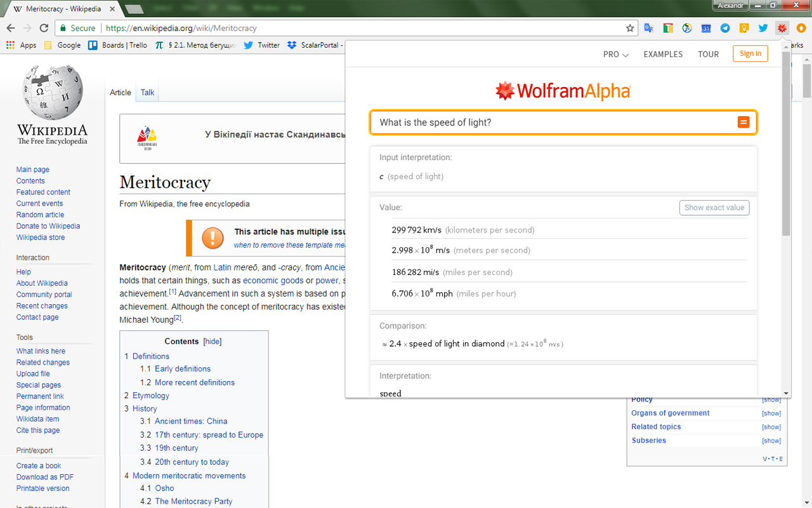Open the Wikidata item link
Image resolution: width=812 pixels, height=508 pixels.
click(x=38, y=419)
